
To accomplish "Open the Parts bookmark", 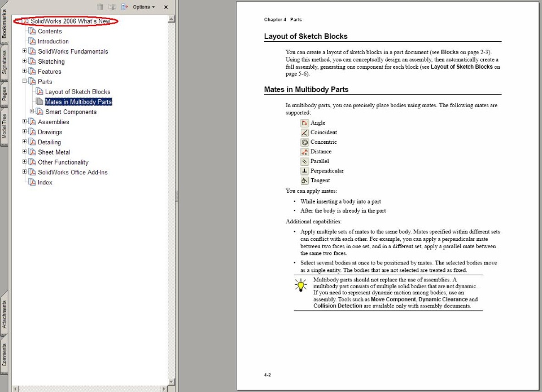I will pyautogui.click(x=45, y=82).
